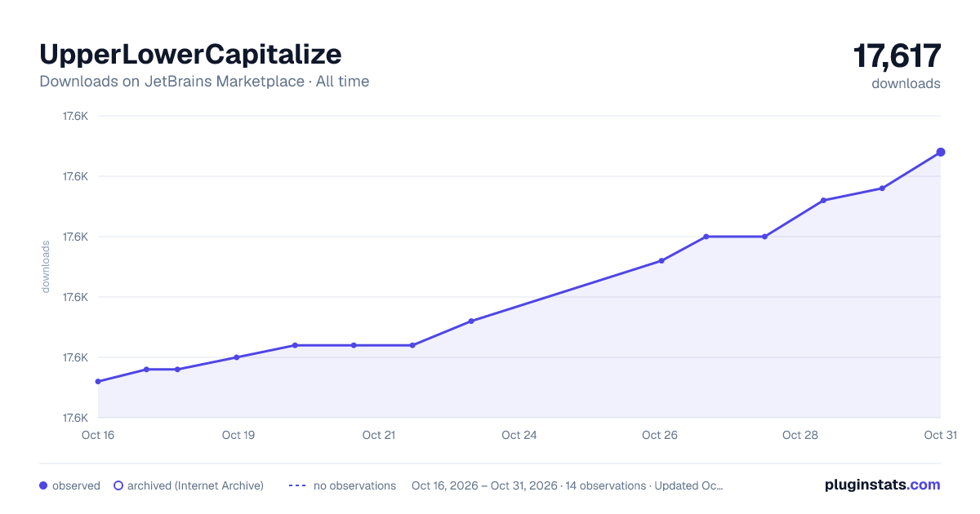This screenshot has width=980, height=514.
Task: Click the Oct 28 axis label
Action: (800, 435)
